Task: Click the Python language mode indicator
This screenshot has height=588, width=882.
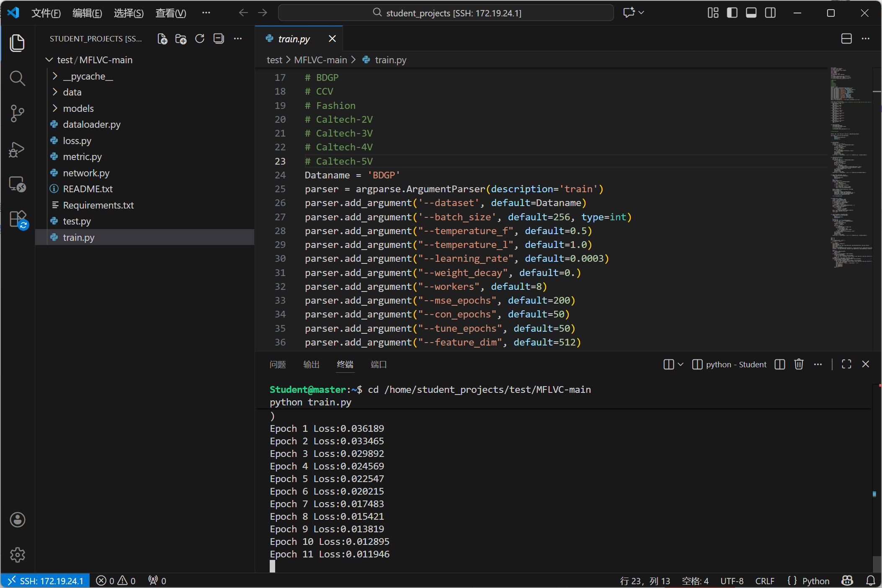Action: [815, 581]
